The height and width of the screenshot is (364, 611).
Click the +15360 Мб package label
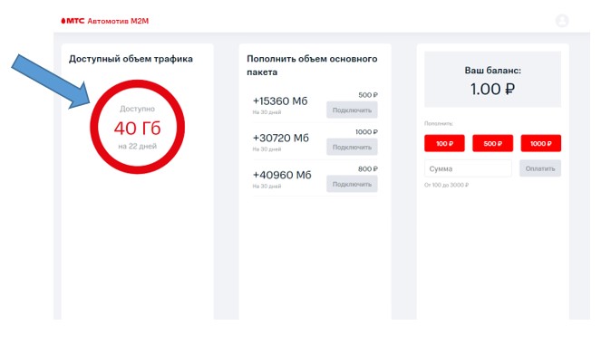pos(280,101)
